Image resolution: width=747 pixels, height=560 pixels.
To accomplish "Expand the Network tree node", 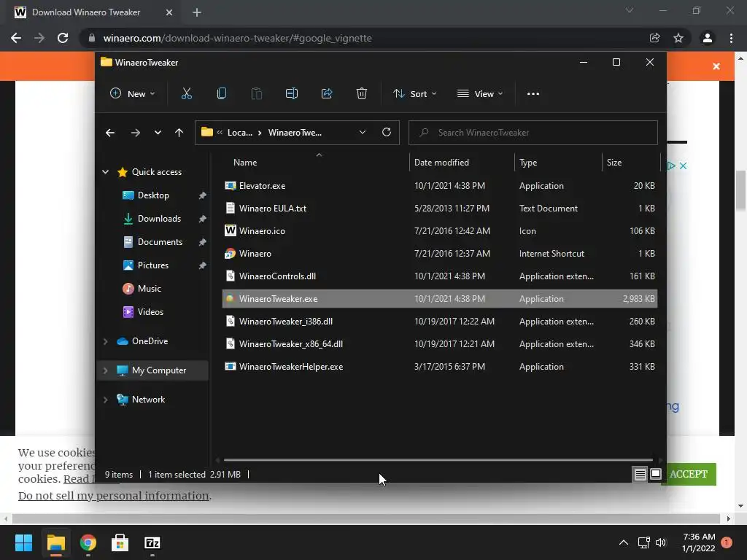I will pos(105,400).
